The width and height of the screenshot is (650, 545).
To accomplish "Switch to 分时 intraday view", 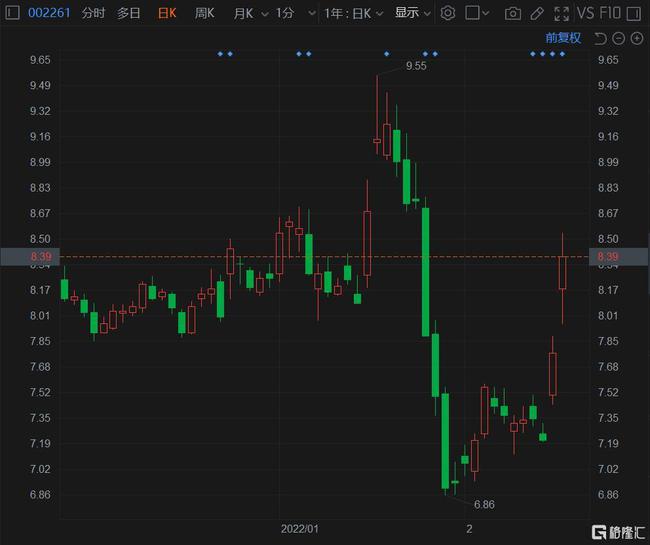I will pyautogui.click(x=93, y=13).
